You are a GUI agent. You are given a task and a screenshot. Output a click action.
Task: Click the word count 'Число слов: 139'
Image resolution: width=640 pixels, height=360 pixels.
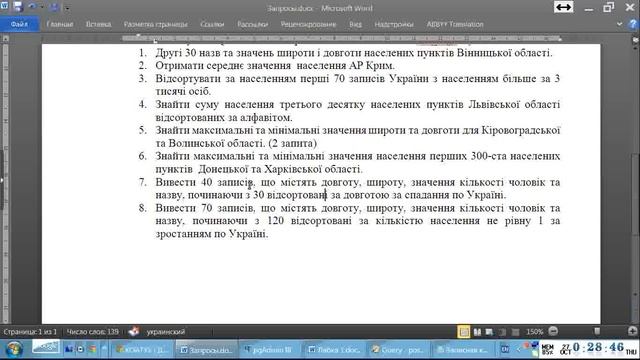click(93, 332)
